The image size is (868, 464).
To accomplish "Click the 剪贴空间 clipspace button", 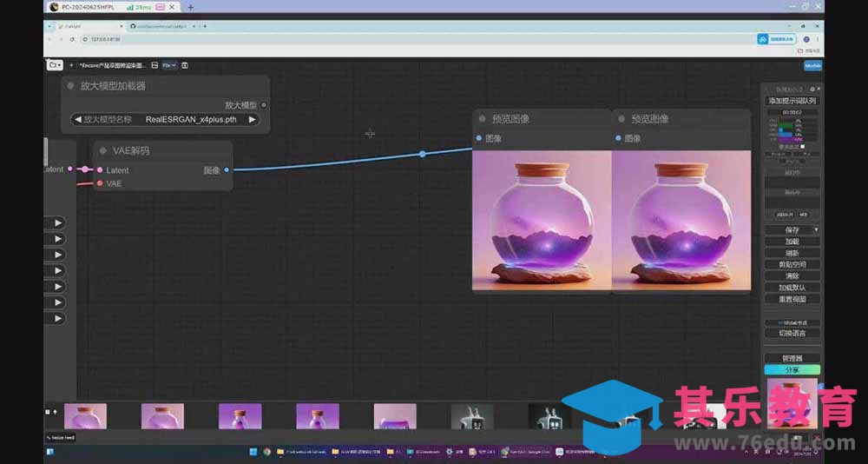I will (792, 264).
